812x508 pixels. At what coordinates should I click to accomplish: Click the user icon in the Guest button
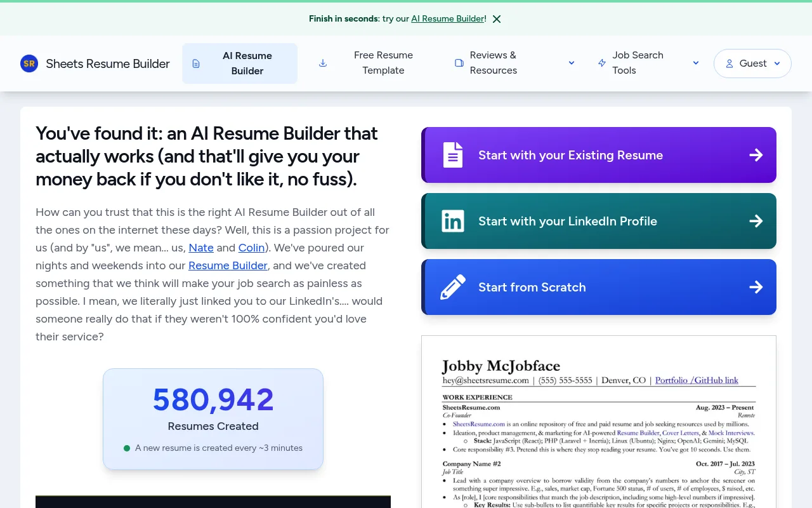[730, 63]
